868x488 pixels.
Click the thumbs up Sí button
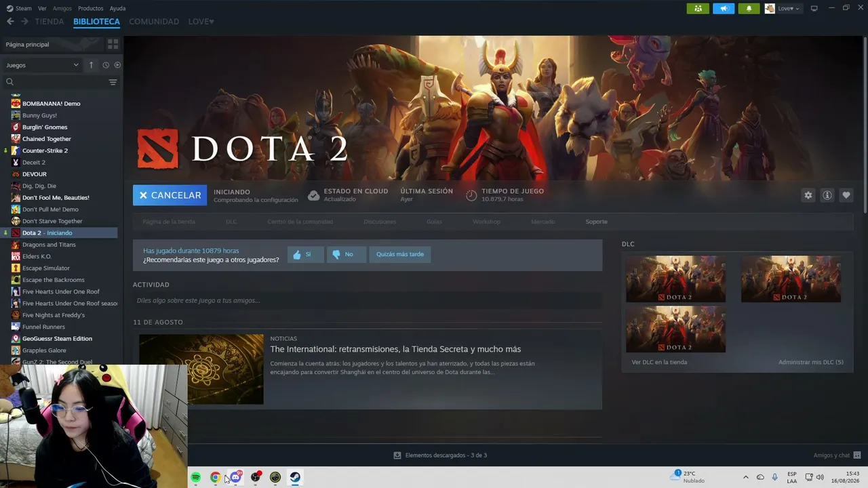point(306,254)
